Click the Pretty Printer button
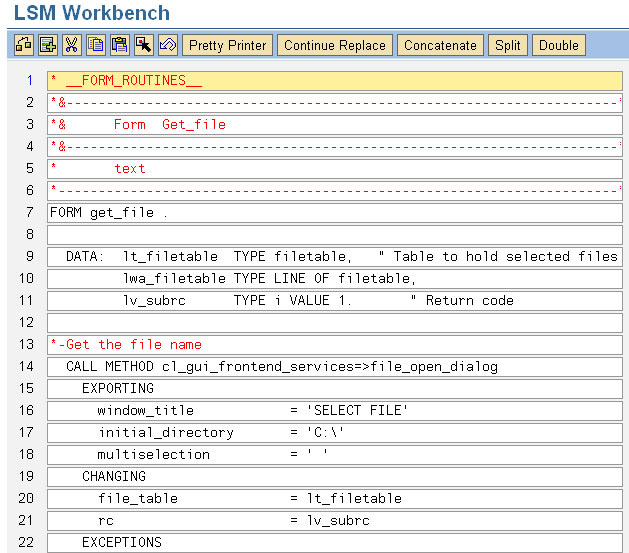This screenshot has height=553, width=629. (227, 45)
